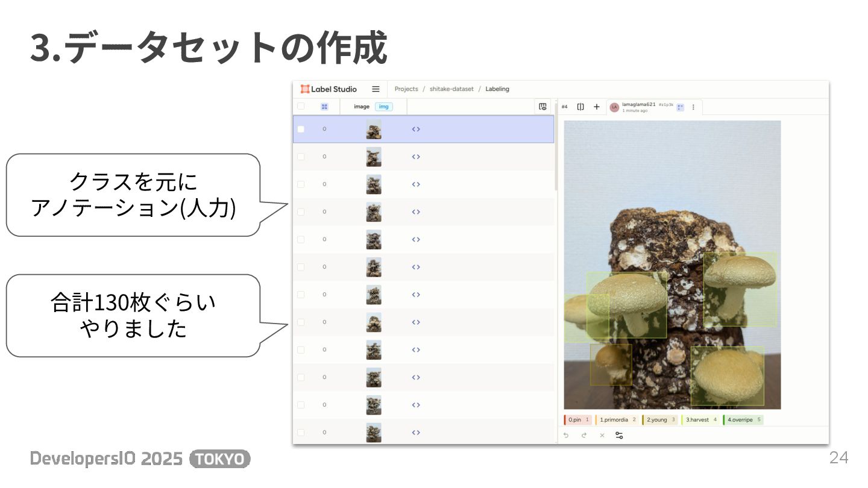Screen dimensions: 868x488
Task: Open the hamburger menu beside Label Studio
Action: point(376,89)
